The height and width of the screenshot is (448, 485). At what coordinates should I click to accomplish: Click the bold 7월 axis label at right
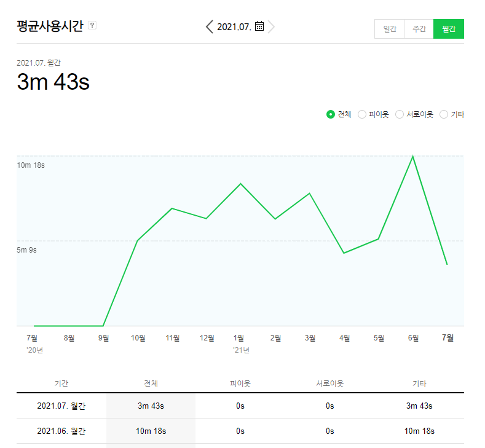(x=448, y=337)
